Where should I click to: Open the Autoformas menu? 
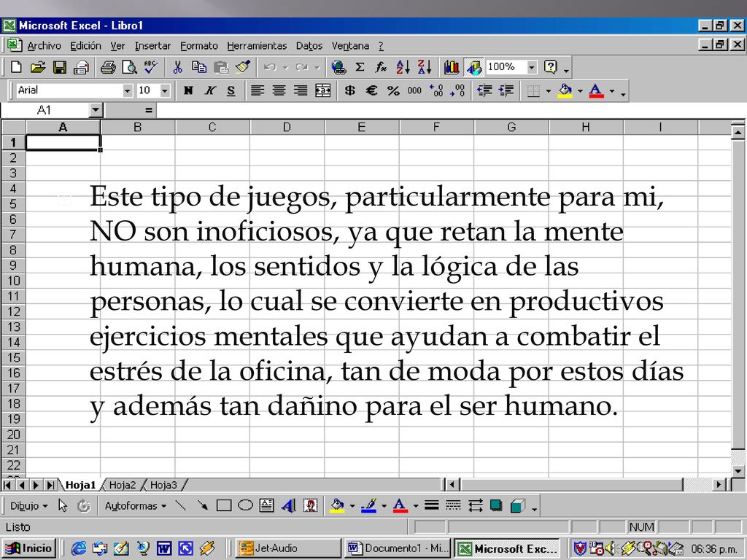(x=135, y=506)
